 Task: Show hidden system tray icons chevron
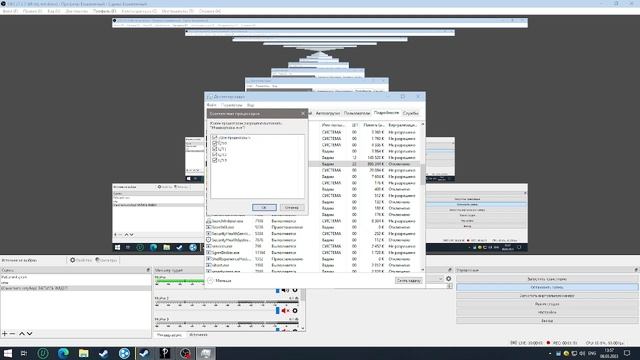click(550, 353)
